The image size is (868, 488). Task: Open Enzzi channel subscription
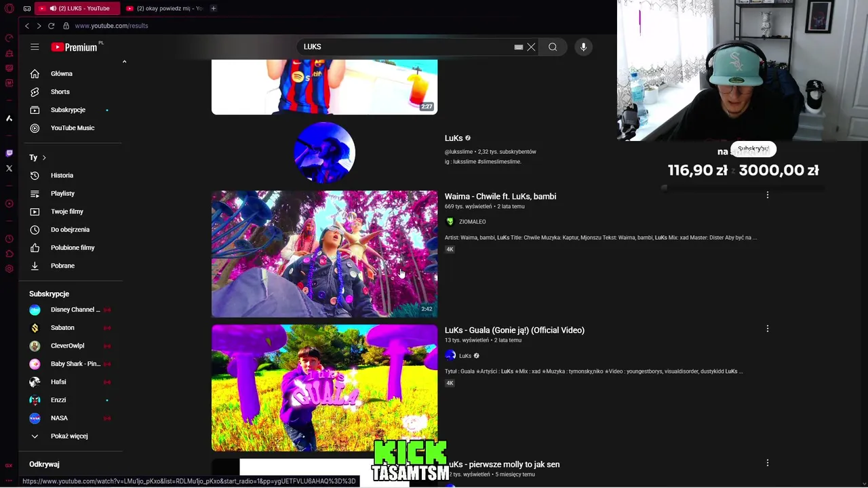coord(58,400)
